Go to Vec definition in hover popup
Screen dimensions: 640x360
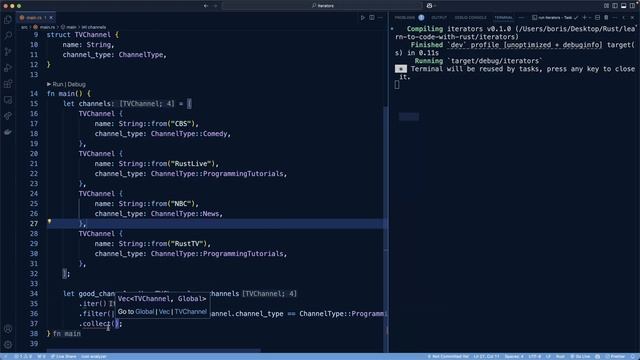click(x=164, y=311)
